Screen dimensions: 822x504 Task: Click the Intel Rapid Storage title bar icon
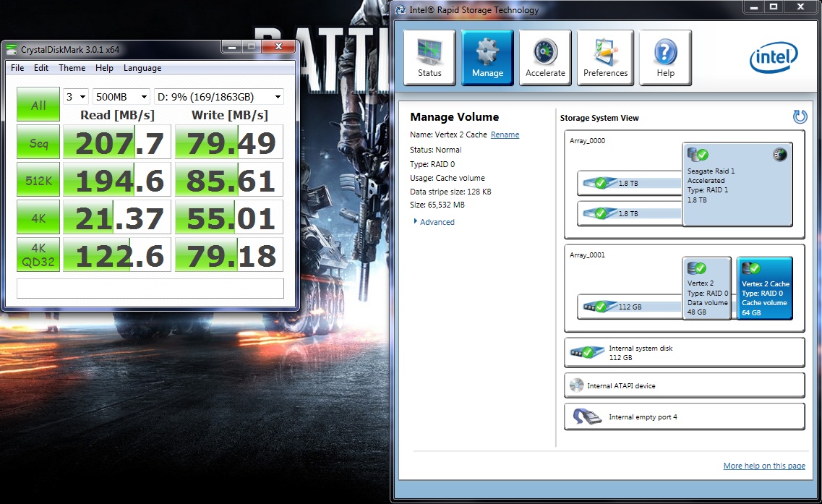tap(401, 10)
